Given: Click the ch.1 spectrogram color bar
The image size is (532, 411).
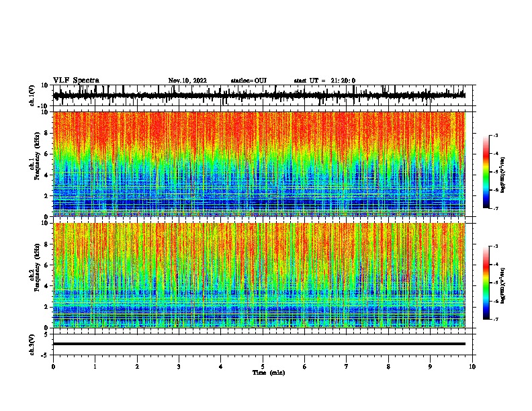Looking at the screenshot, I should [486, 172].
